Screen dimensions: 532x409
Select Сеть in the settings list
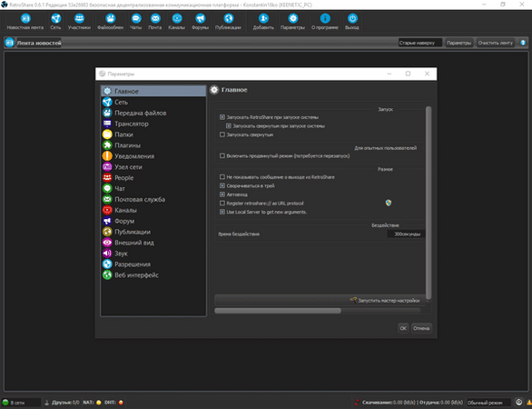153,102
